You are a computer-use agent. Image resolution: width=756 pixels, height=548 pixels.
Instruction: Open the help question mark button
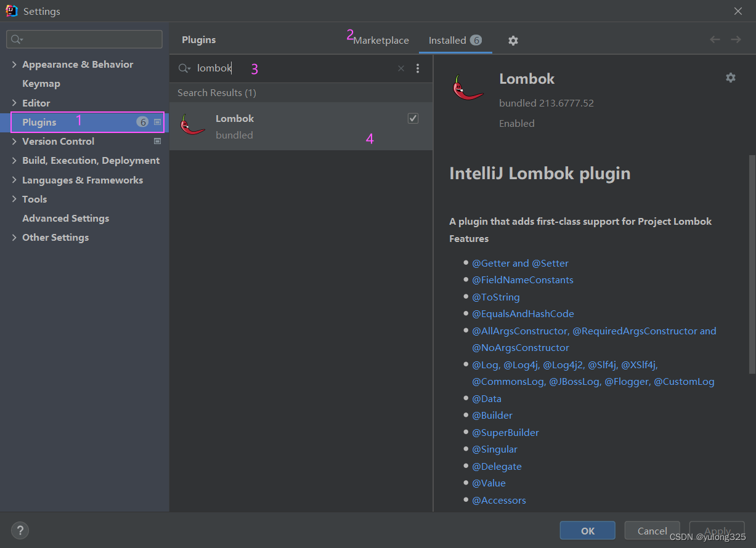20,530
